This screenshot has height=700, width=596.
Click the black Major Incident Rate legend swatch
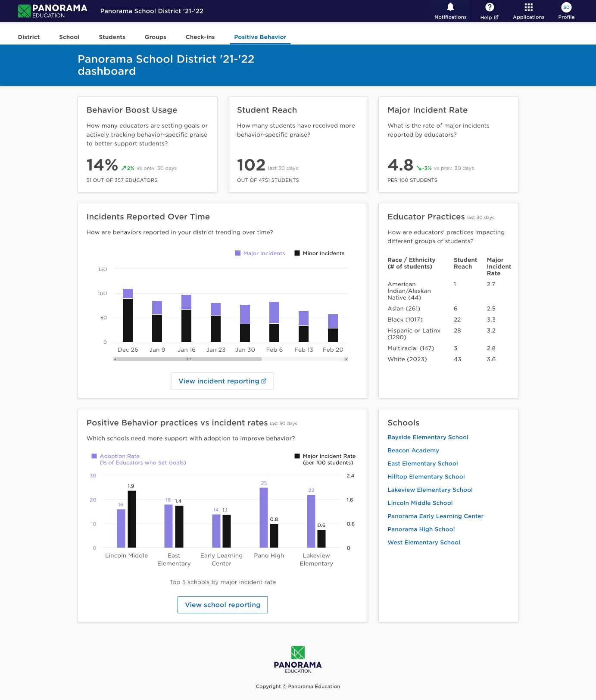tap(297, 456)
